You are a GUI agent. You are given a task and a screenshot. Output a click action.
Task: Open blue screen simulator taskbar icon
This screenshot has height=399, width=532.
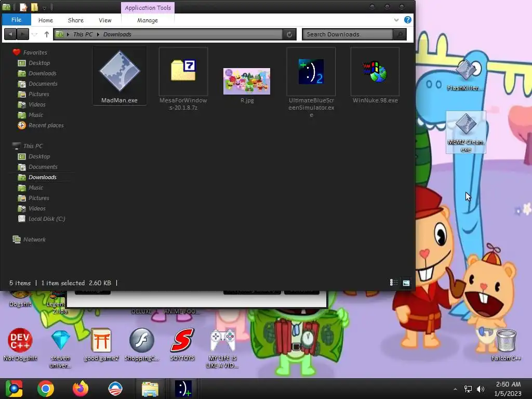click(x=183, y=389)
